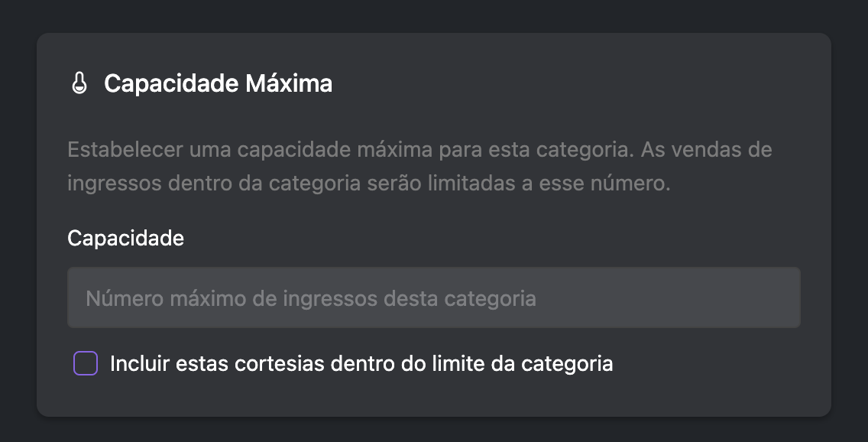Tick the purple-outlined checkbox below the capacity field

pyautogui.click(x=86, y=363)
